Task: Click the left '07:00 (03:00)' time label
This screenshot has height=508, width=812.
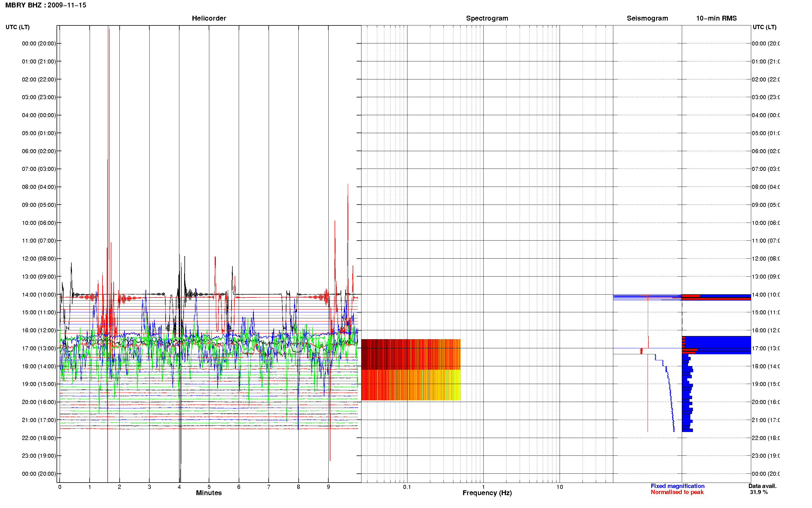Action: pos(39,169)
